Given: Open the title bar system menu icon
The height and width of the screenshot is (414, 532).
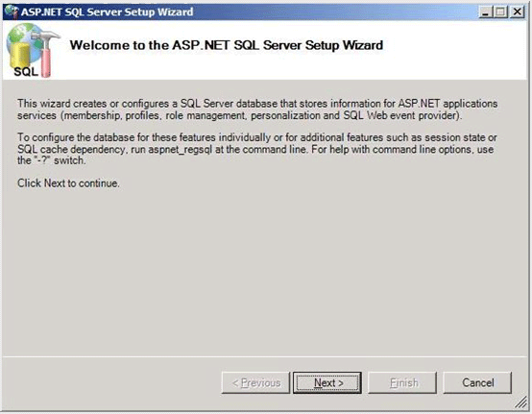Looking at the screenshot, I should click(x=12, y=12).
